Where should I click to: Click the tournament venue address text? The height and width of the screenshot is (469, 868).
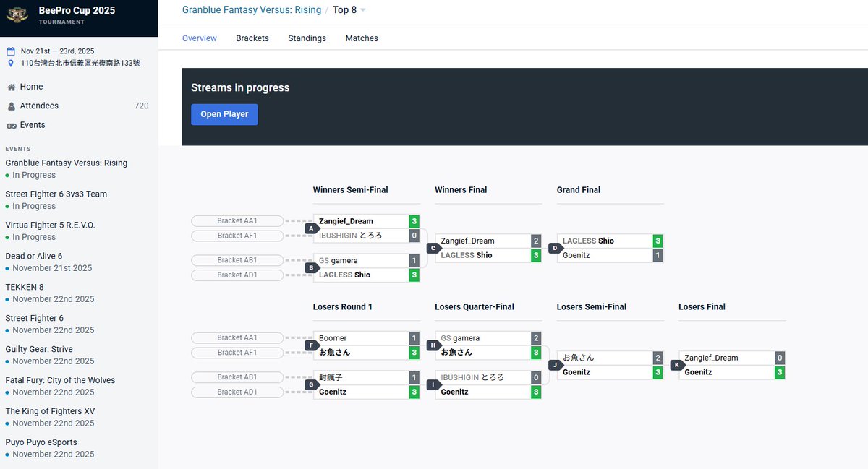point(80,64)
